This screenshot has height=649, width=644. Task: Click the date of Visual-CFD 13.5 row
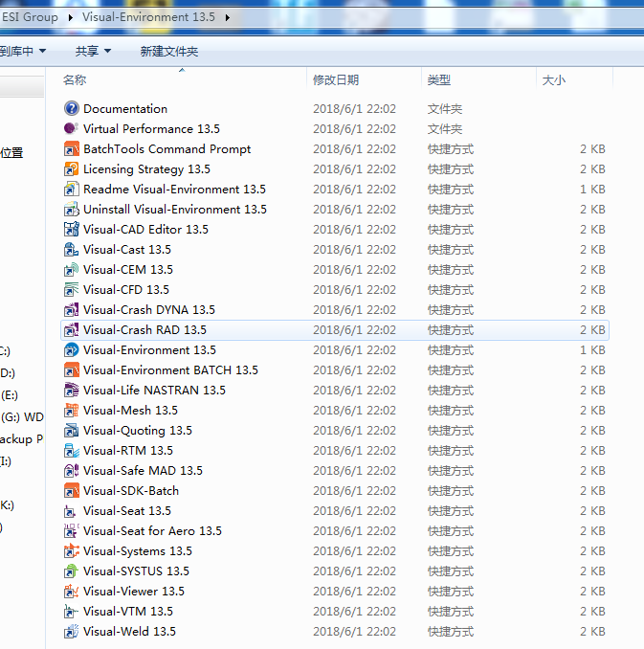tap(354, 290)
